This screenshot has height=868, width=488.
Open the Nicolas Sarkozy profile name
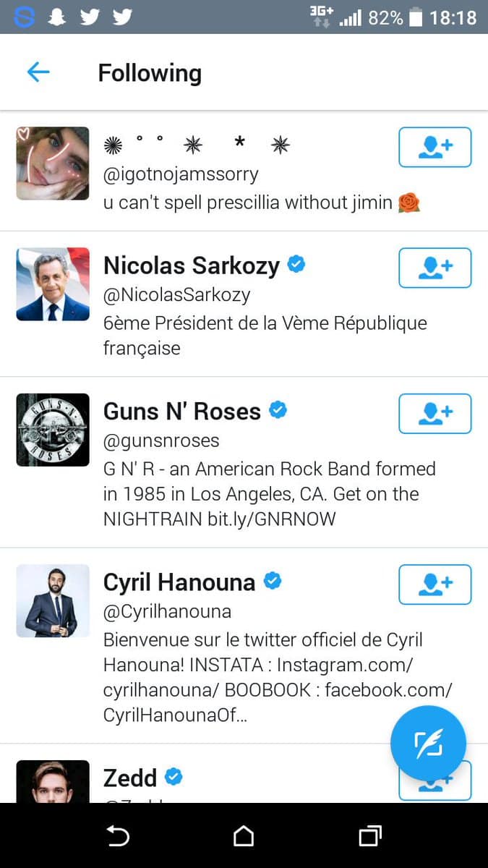tap(192, 266)
